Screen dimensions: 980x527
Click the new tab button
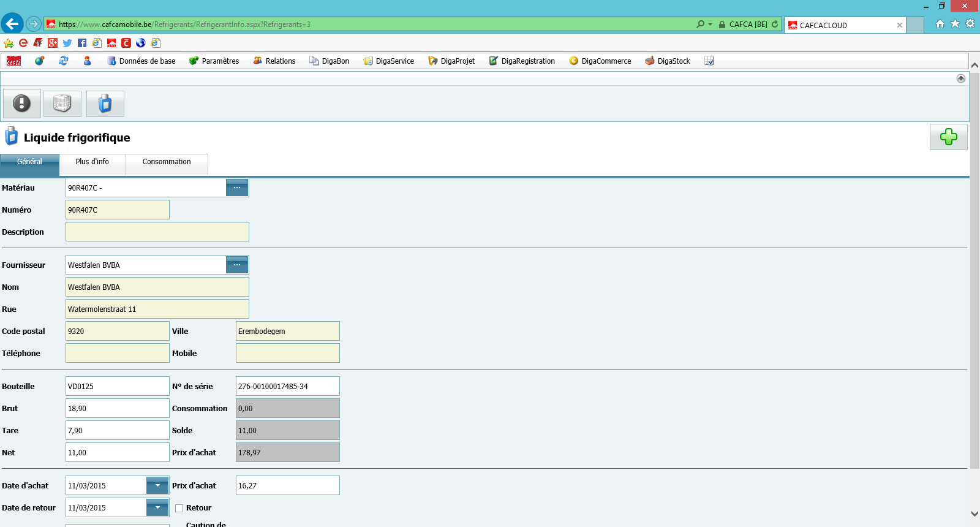(915, 25)
